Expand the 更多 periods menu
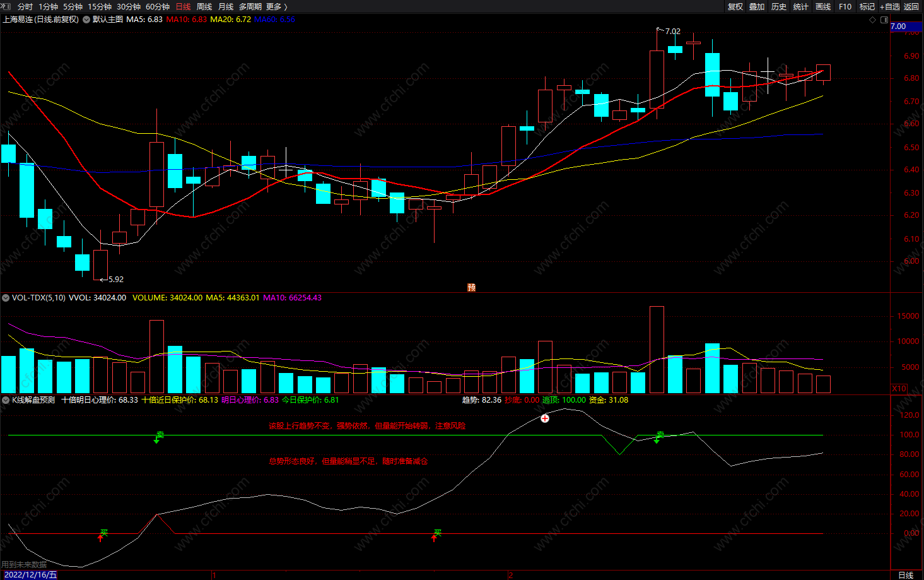The height and width of the screenshot is (580, 924). (277, 6)
